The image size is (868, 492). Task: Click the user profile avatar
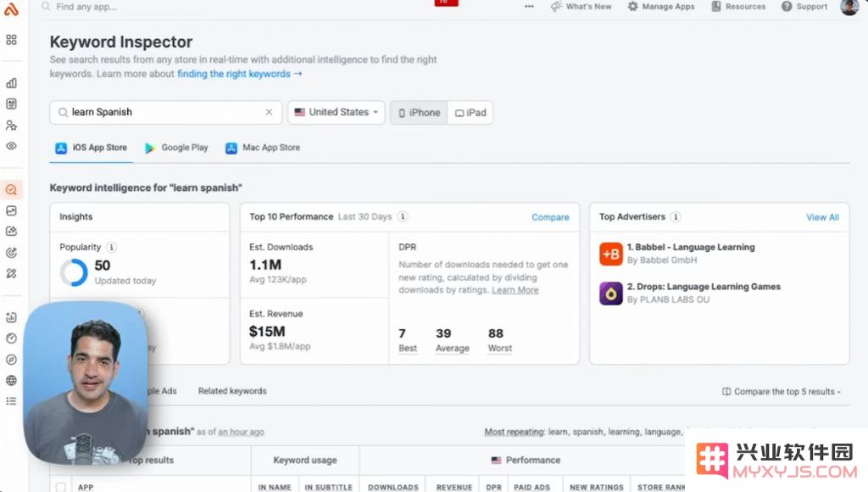(x=849, y=7)
